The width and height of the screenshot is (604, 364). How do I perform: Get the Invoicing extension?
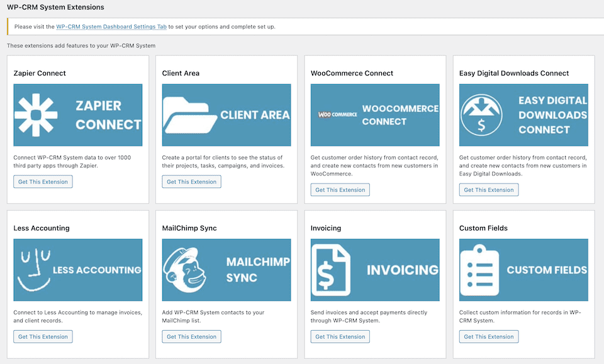340,336
